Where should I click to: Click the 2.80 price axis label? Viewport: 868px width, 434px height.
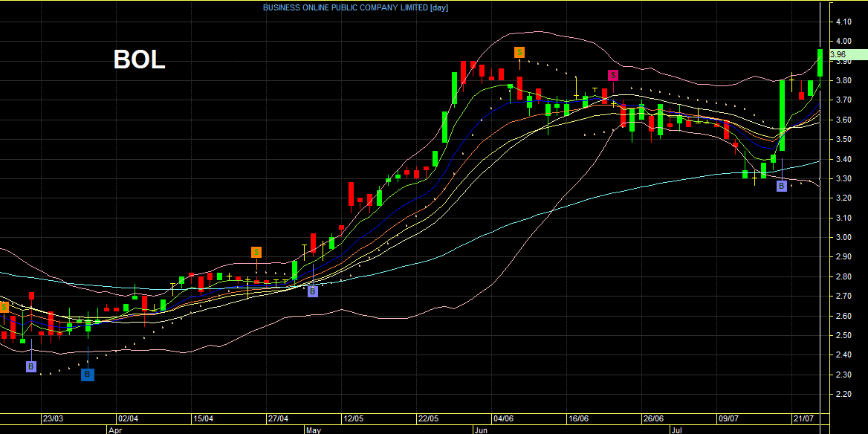click(844, 276)
